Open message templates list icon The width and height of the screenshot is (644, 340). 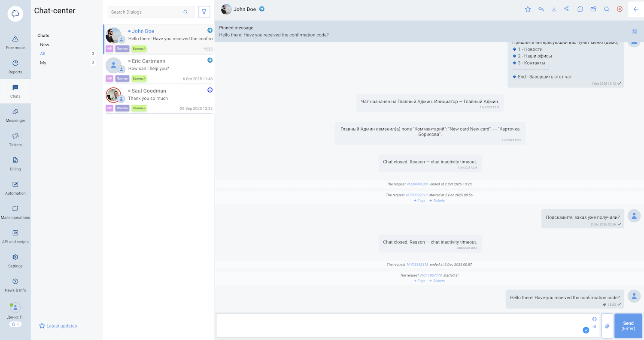(595, 327)
